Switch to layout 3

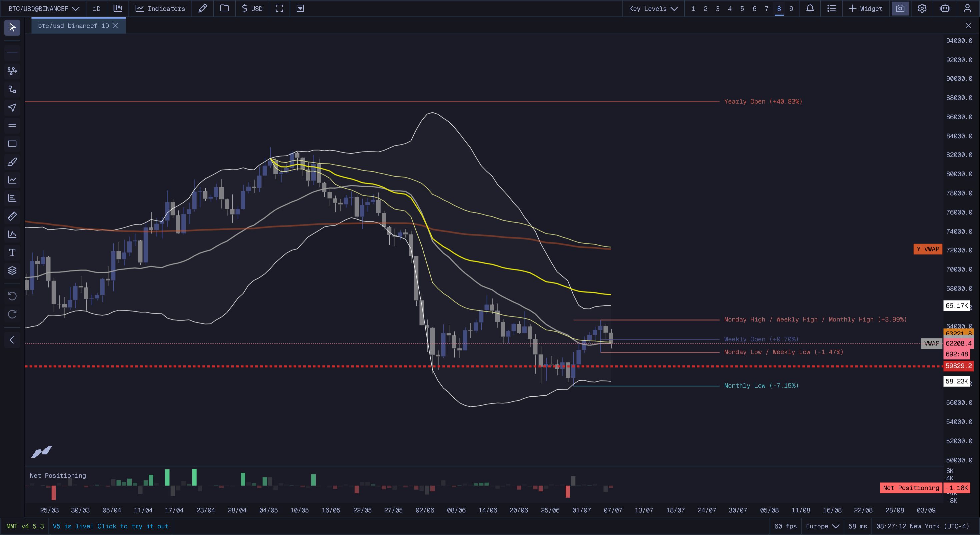click(718, 8)
